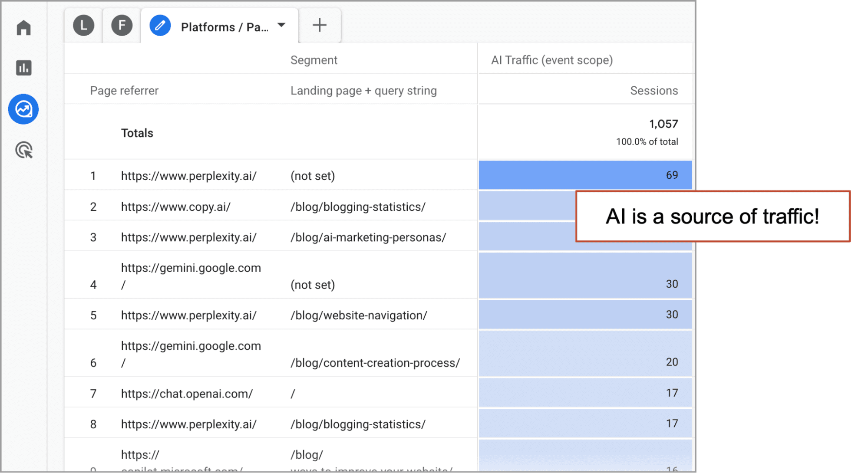
Task: Select row 3 perplexity.ai referrer
Action: click(188, 238)
